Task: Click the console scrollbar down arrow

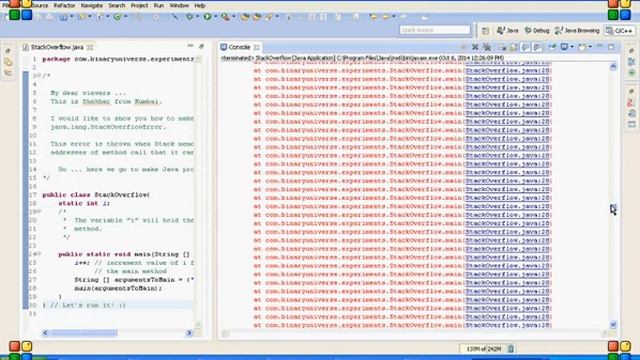Action: (x=613, y=324)
